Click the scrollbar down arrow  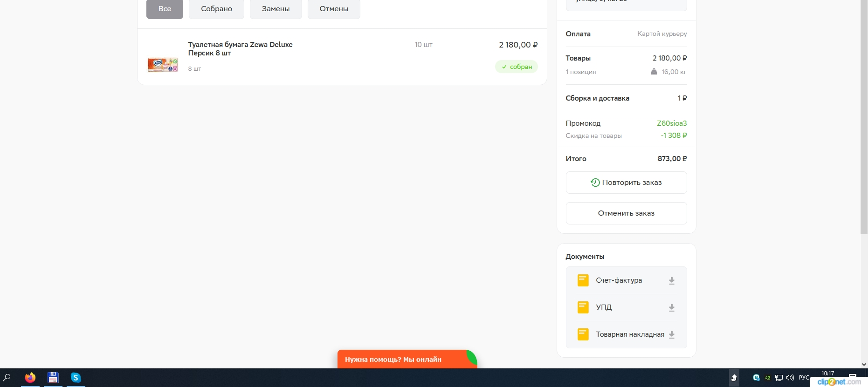pos(864,365)
